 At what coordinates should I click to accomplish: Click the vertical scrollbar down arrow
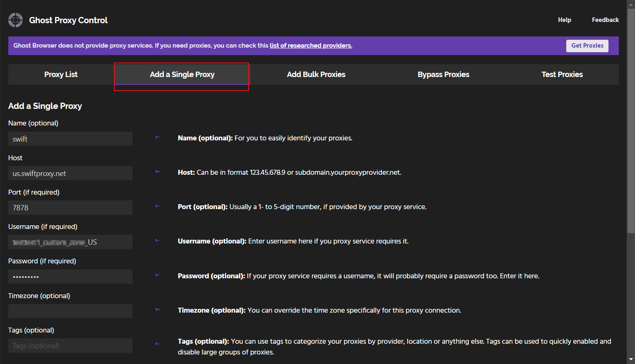point(631,359)
